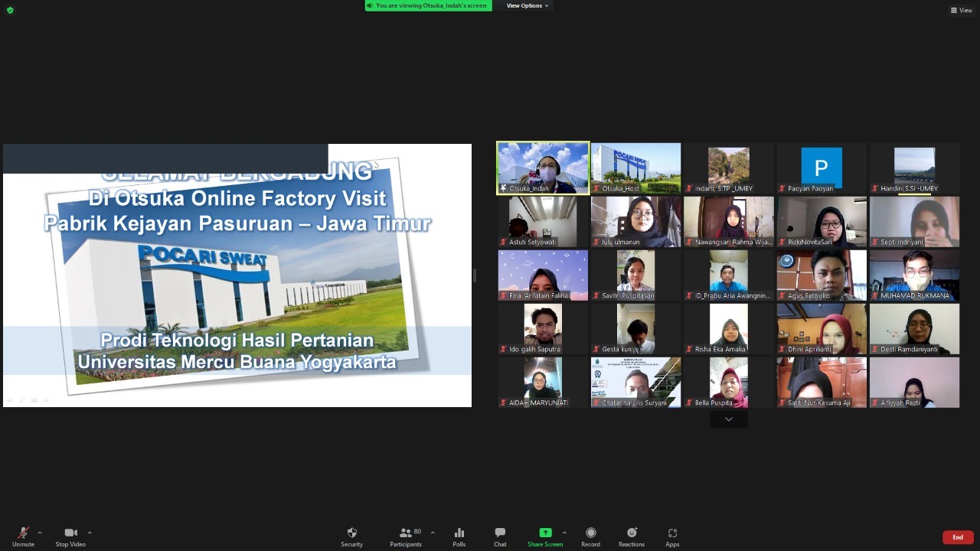The width and height of the screenshot is (980, 551).
Task: Click the green encryption shield icon
Action: [10, 10]
